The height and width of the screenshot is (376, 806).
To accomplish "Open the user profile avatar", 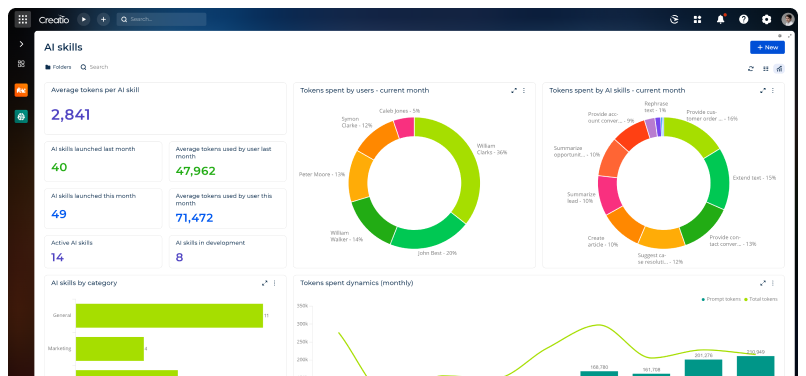I will coord(788,20).
